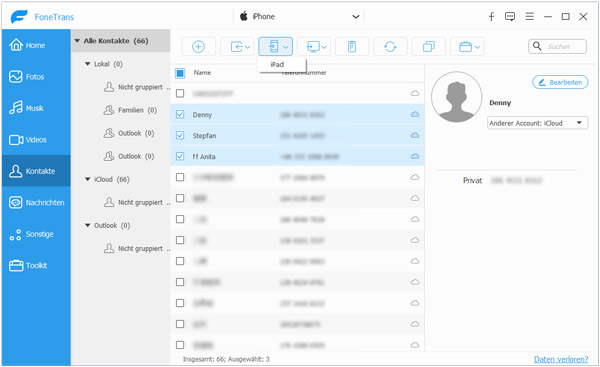Image resolution: width=600 pixels, height=367 pixels.
Task: Select the Denny contact name
Action: (x=202, y=115)
